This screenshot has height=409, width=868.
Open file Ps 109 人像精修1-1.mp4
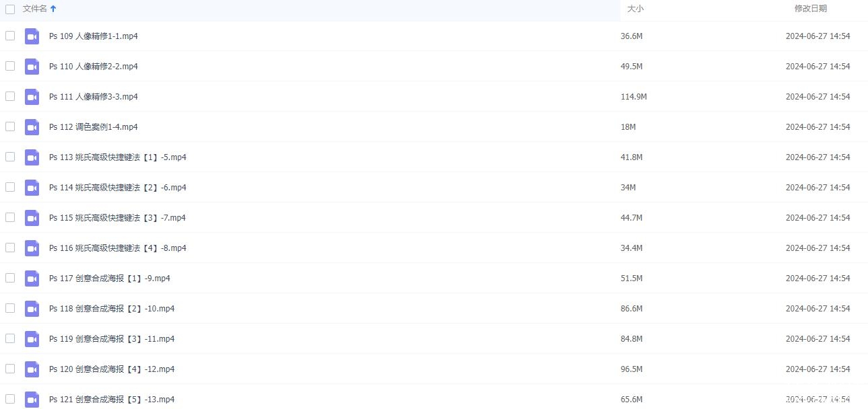click(x=94, y=36)
